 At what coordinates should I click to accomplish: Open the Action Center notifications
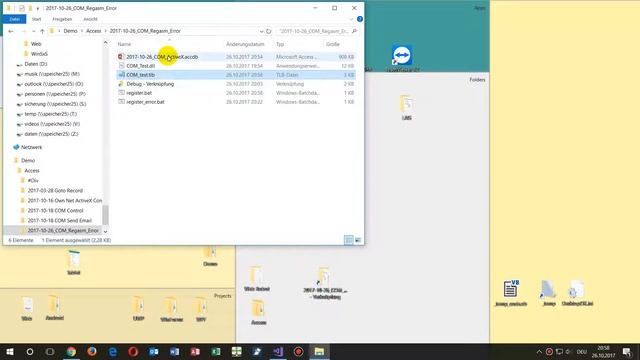tap(627, 351)
